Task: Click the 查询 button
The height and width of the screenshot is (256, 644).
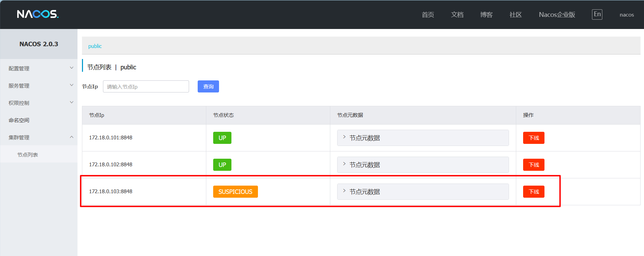Action: [x=208, y=87]
